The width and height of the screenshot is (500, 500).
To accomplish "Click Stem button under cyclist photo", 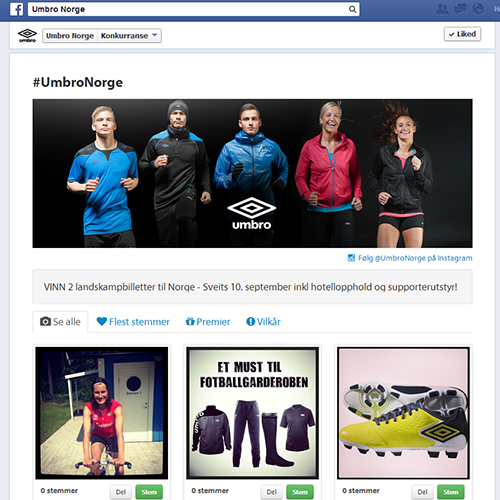I will pyautogui.click(x=149, y=492).
